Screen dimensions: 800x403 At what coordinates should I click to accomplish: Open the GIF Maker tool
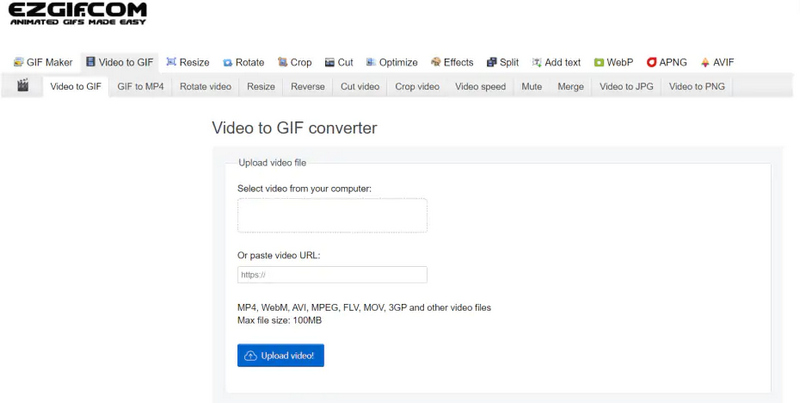(x=43, y=62)
